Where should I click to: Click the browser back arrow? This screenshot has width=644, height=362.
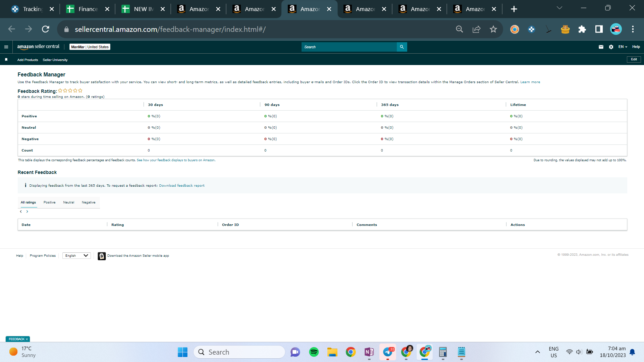point(12,29)
